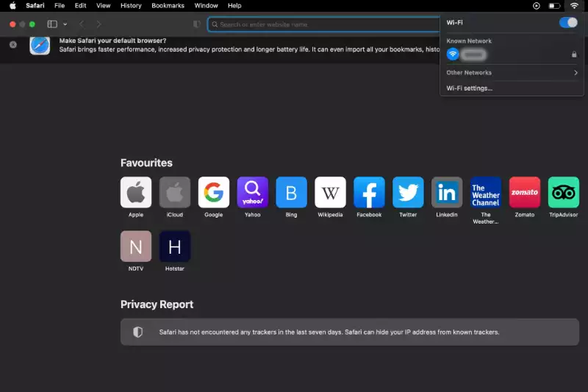This screenshot has height=392, width=588.
Task: Open the Safari menu
Action: pyautogui.click(x=35, y=6)
